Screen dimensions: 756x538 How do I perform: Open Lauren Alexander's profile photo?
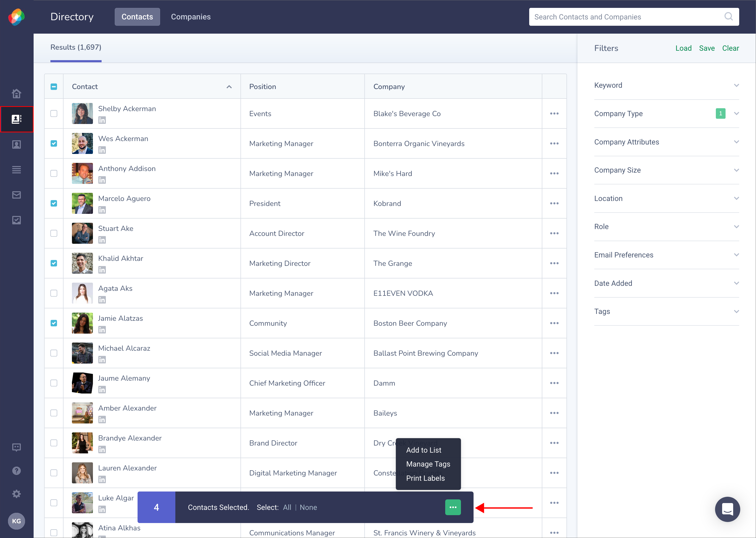tap(82, 473)
